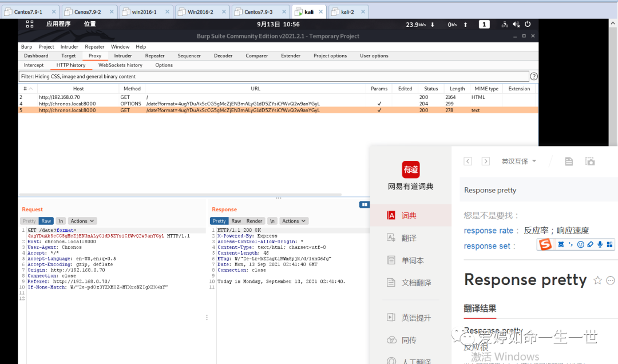Click the workspace 1 indicator in top bar
Screen dimensions: 618x364
484,25
